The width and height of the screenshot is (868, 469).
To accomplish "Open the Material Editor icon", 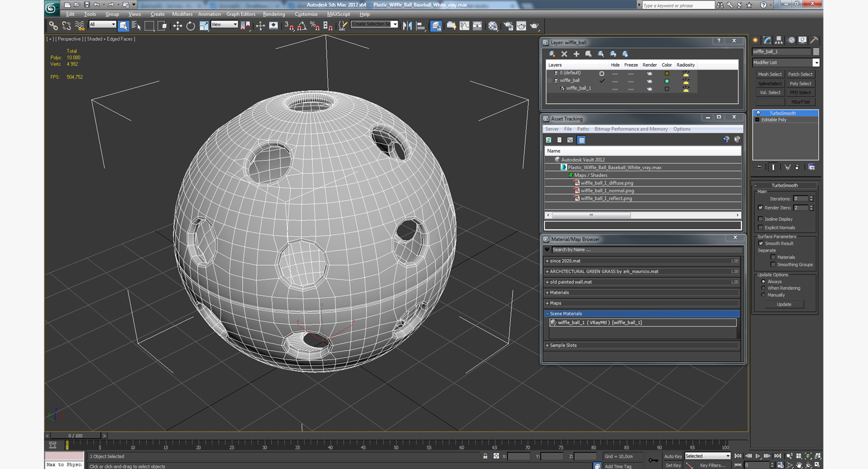I will point(493,26).
